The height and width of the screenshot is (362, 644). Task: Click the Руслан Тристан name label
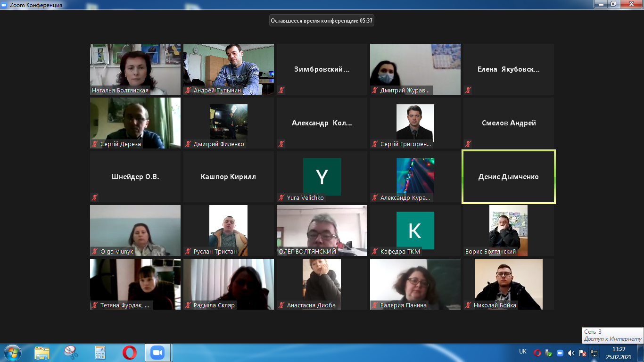(x=215, y=251)
